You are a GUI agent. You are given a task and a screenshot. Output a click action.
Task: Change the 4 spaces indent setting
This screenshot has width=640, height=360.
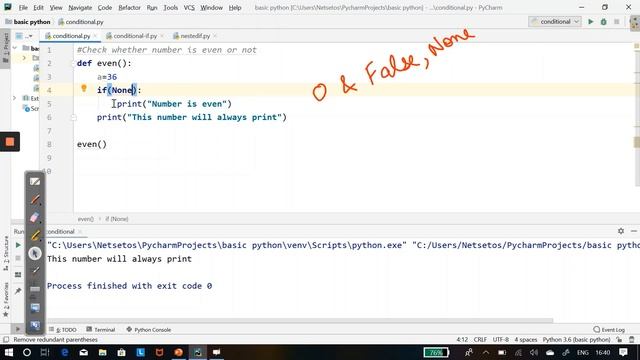point(526,340)
